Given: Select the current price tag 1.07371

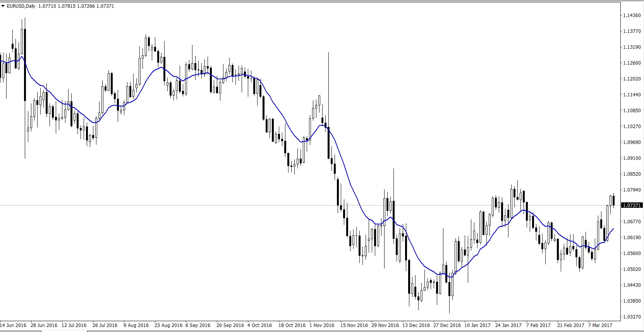Looking at the screenshot, I should [x=631, y=205].
